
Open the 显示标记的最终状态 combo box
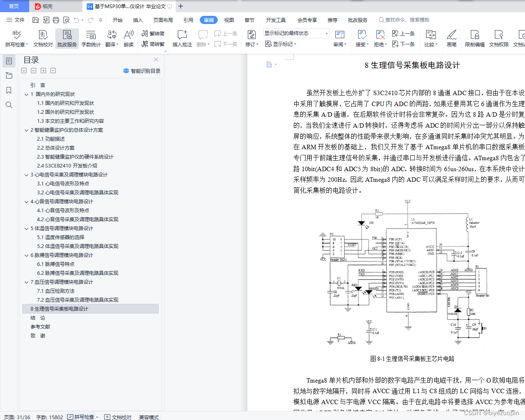point(296,33)
